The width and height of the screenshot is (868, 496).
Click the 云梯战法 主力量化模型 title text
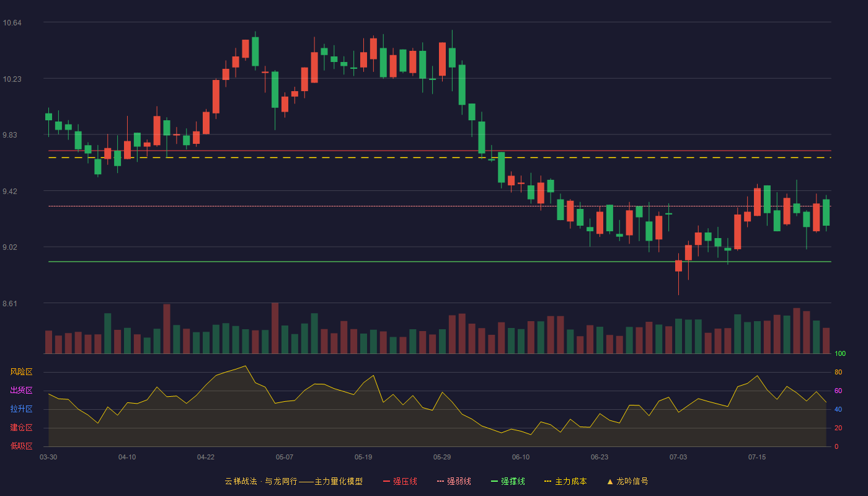[293, 481]
